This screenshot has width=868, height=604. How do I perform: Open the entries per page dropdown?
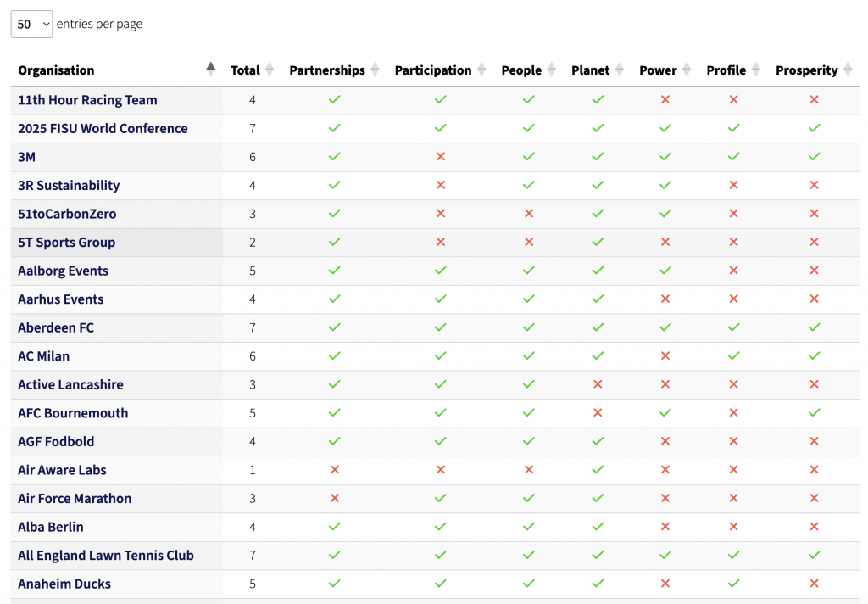(x=31, y=24)
